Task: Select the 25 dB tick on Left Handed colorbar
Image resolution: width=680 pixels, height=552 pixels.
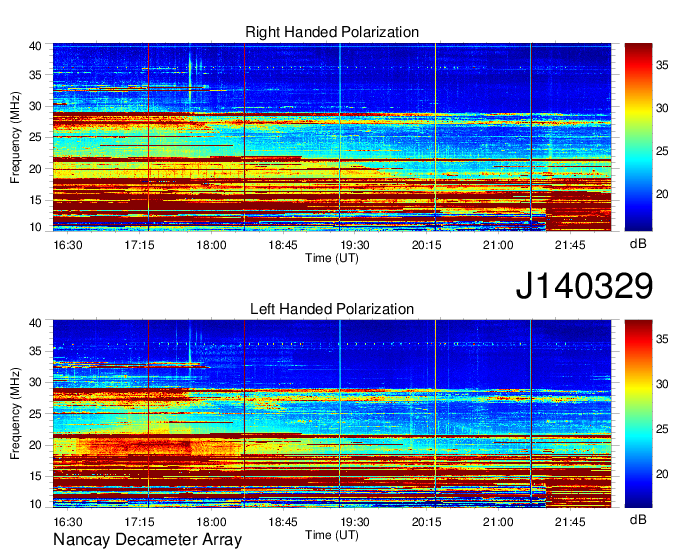Action: coord(662,429)
